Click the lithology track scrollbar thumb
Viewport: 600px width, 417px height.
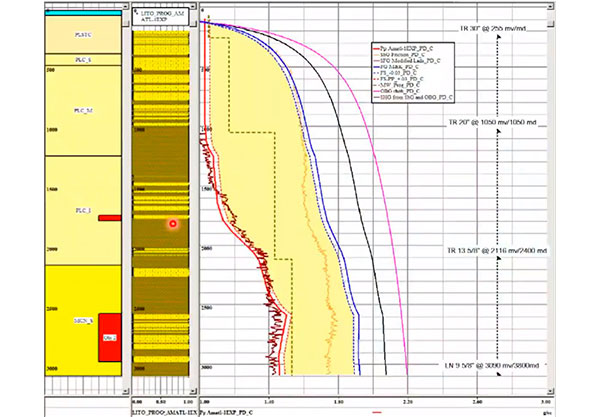pyautogui.click(x=193, y=24)
